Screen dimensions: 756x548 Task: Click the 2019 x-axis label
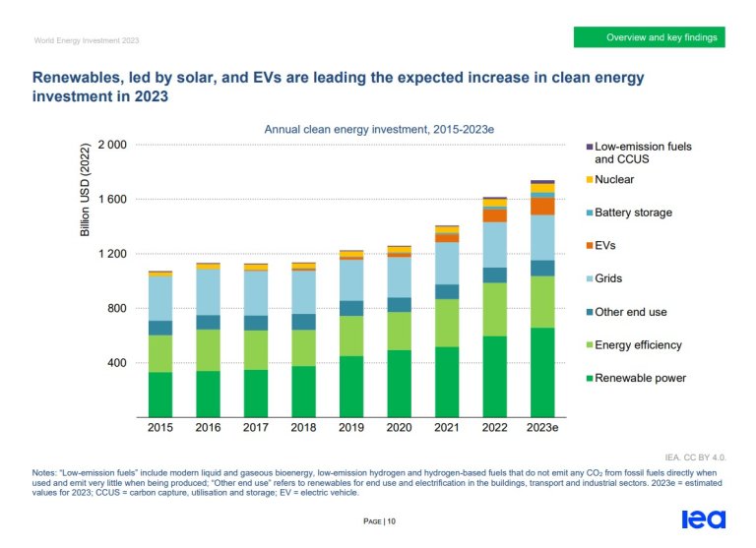click(x=351, y=428)
